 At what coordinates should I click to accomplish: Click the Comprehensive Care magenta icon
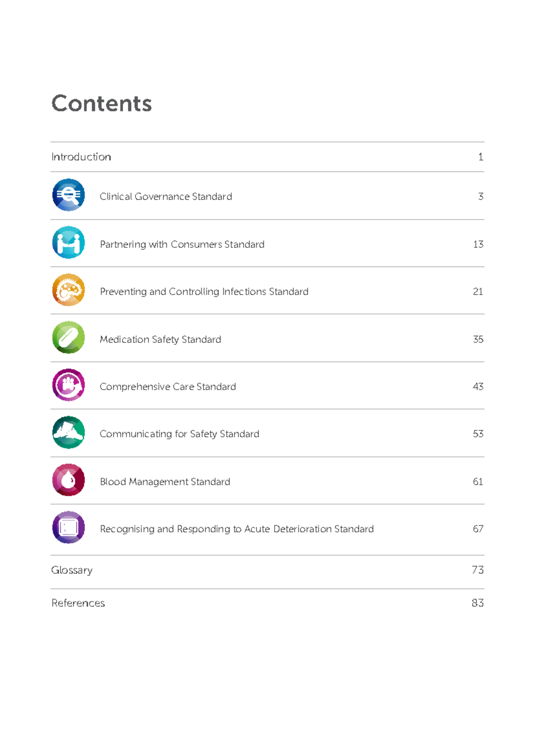click(x=69, y=385)
